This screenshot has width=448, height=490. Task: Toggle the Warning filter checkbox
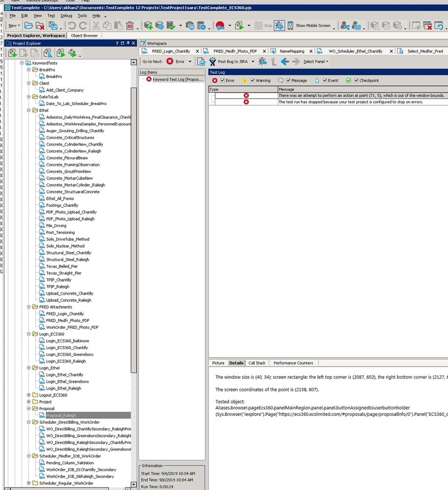pos(252,80)
